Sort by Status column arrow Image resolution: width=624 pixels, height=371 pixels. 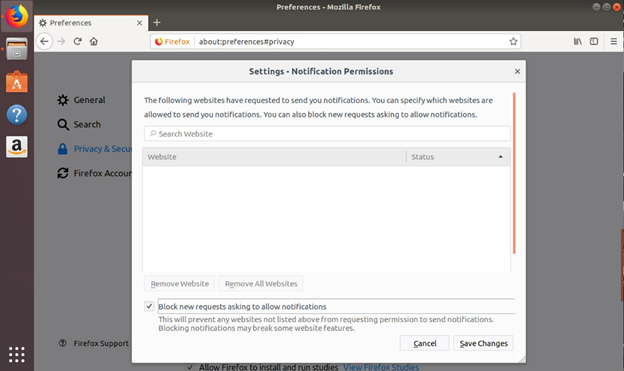tap(500, 157)
